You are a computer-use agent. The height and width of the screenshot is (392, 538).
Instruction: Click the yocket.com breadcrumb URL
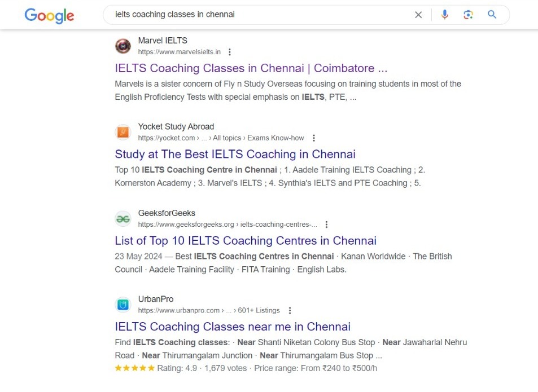point(167,138)
